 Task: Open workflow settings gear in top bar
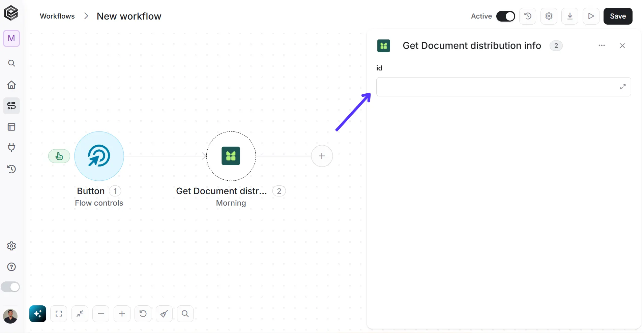pos(549,16)
